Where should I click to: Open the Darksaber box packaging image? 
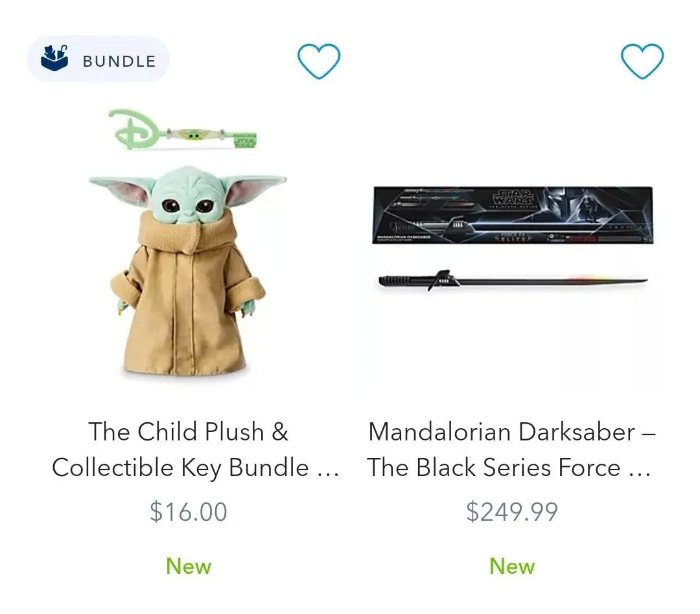point(513,216)
